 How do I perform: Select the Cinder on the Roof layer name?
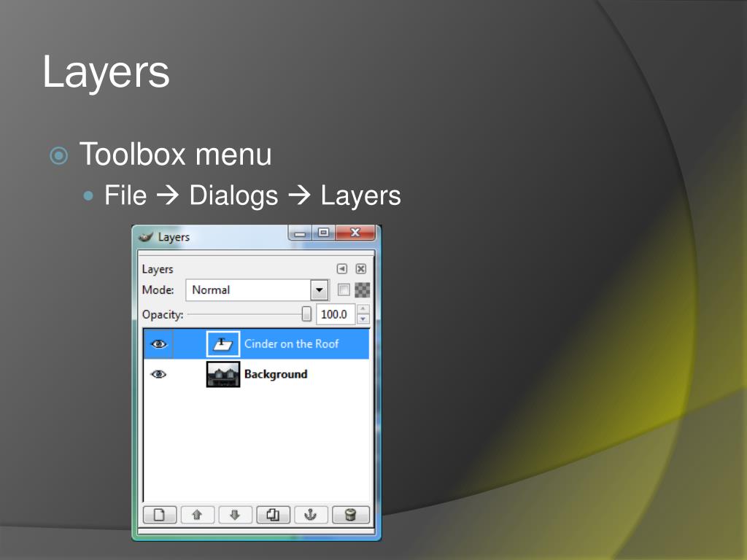coord(292,344)
